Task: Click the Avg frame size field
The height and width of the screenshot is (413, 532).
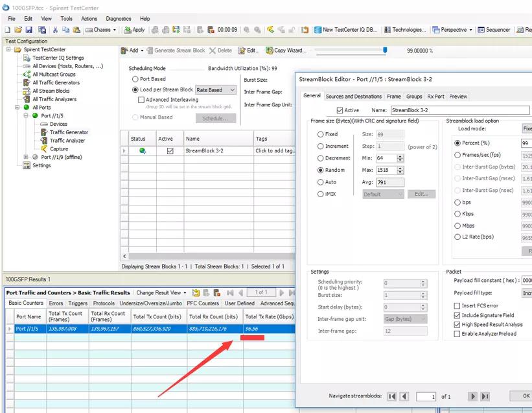Action: (x=390, y=183)
